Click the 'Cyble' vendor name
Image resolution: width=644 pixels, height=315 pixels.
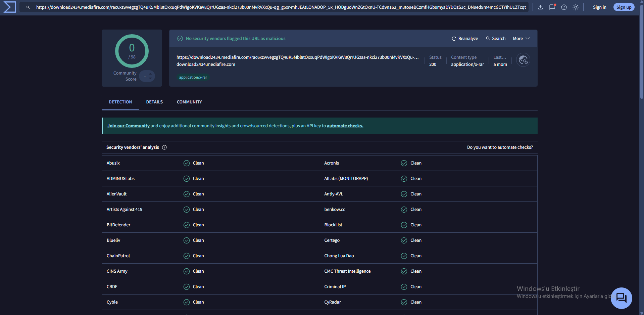(x=112, y=302)
